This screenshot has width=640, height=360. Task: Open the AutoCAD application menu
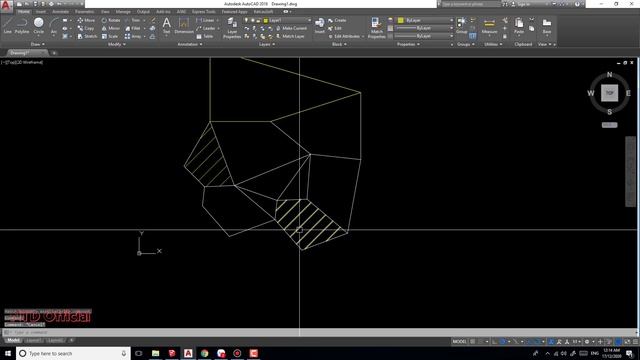6,5
